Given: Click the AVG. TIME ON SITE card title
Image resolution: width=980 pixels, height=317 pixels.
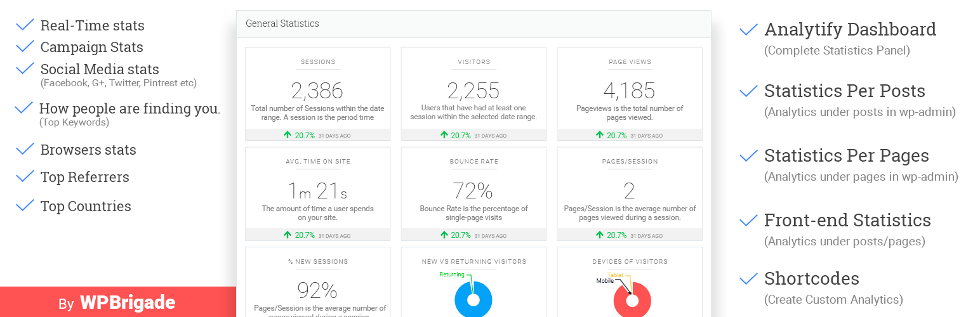Looking at the screenshot, I should [x=317, y=162].
